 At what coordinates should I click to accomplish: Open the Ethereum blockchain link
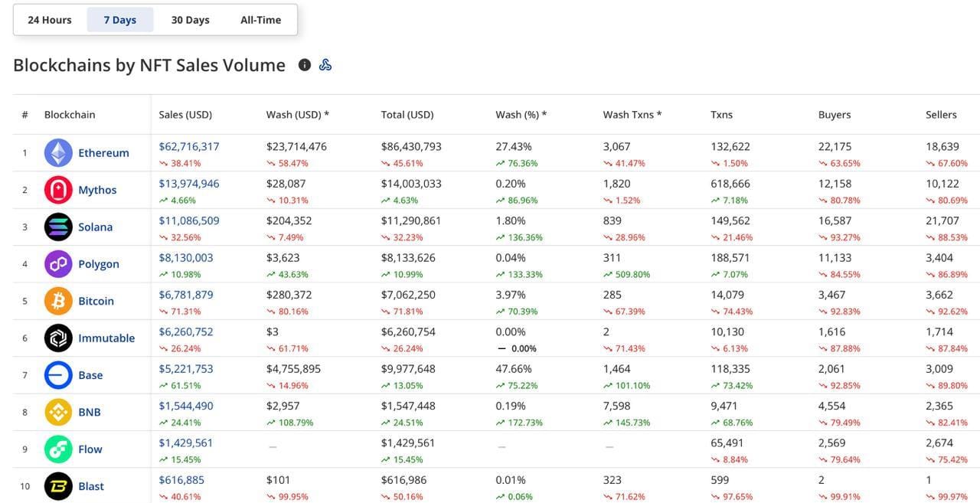tap(103, 153)
